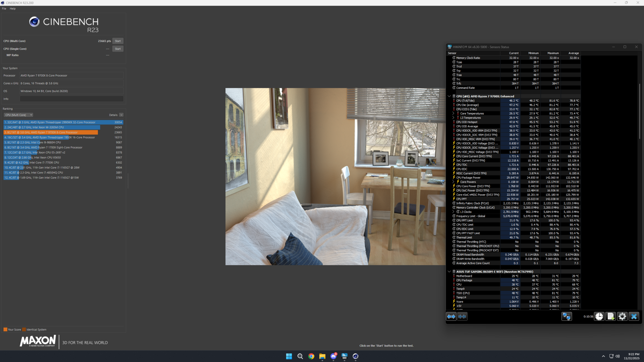Expand the Core Temperatures sensor row
Viewport: 644px width, 362px height.
pos(453,113)
